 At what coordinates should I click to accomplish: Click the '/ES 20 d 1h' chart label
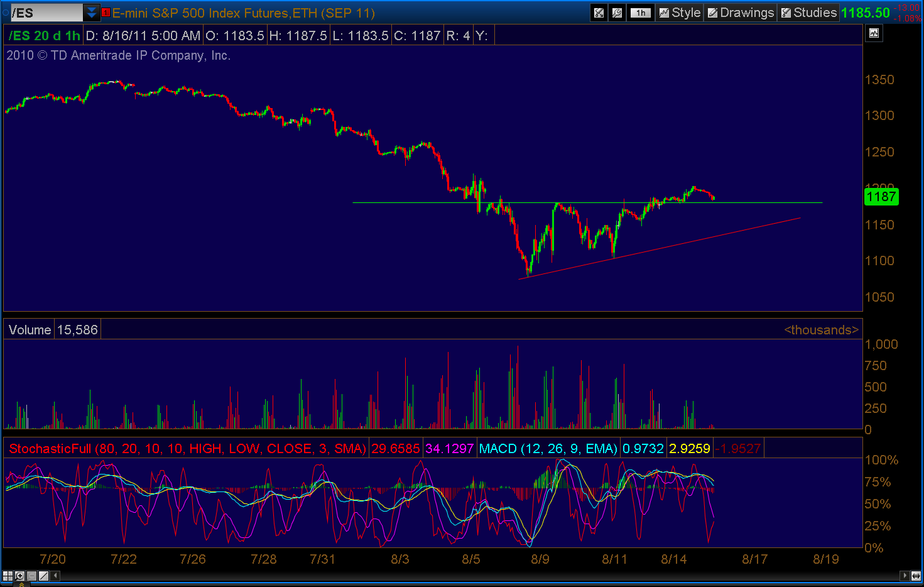tap(44, 36)
